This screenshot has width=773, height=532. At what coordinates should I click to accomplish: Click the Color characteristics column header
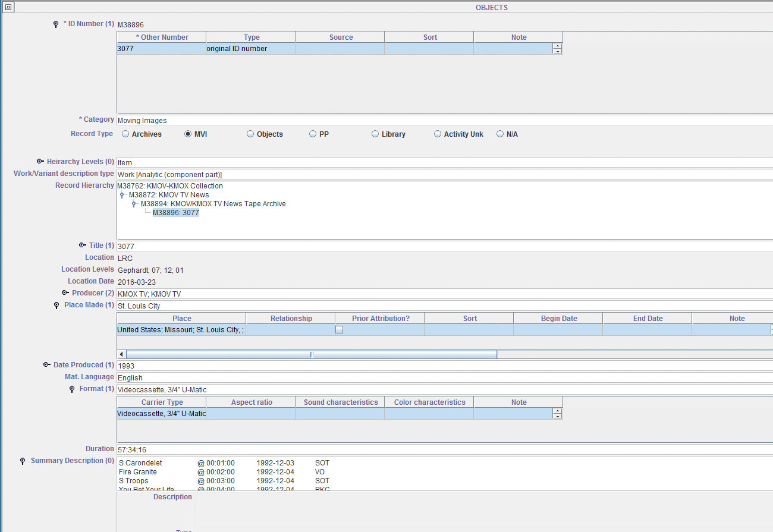point(429,402)
